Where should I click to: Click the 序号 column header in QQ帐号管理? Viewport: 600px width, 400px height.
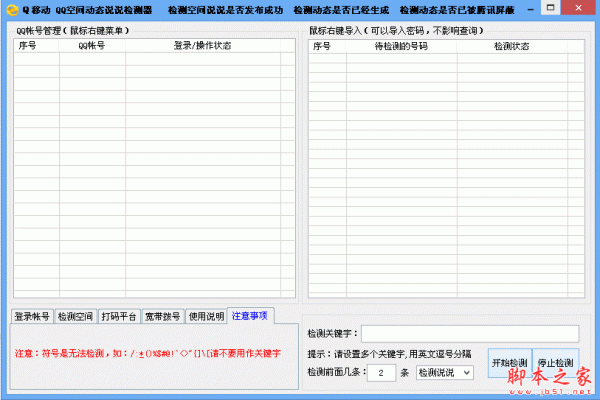point(36,46)
